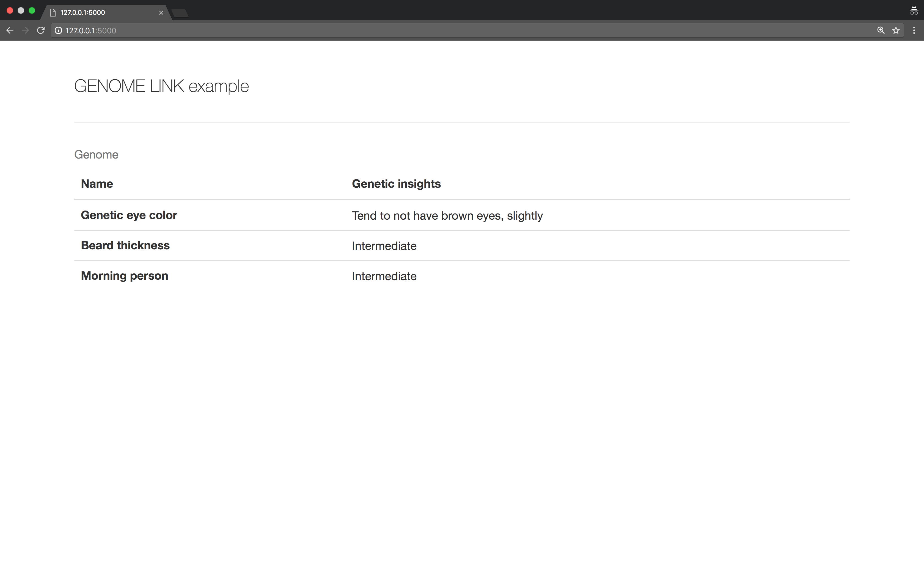
Task: Go back using the browser back arrow
Action: tap(10, 30)
